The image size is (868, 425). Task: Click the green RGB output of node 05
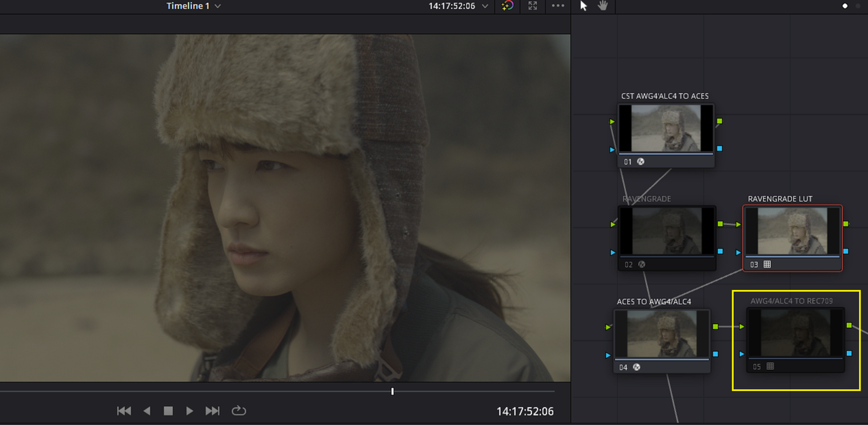[850, 325]
